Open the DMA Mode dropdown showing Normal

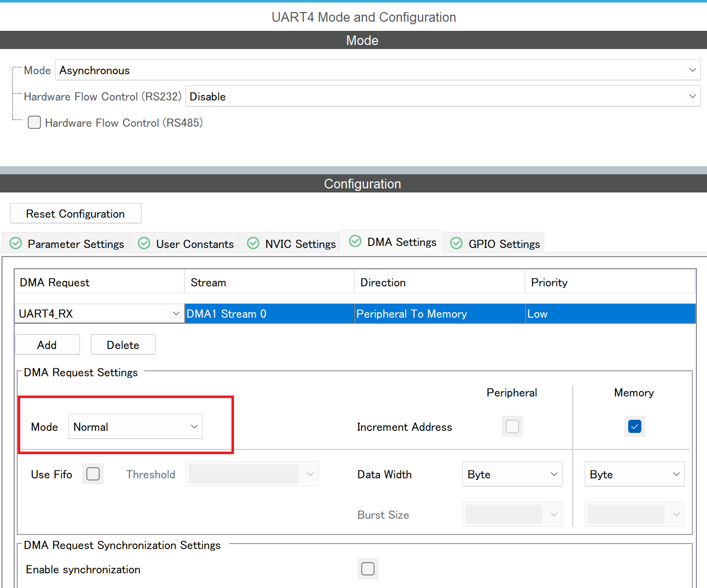pos(194,426)
